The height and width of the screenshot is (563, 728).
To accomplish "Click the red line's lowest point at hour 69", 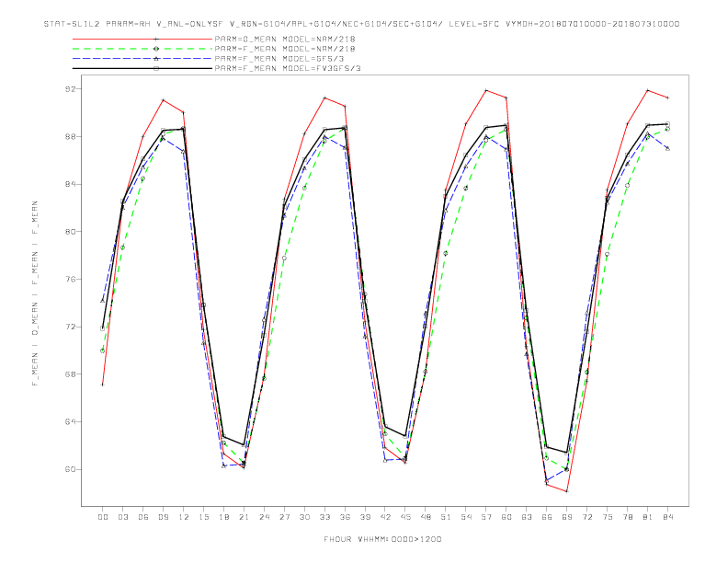I will click(567, 491).
